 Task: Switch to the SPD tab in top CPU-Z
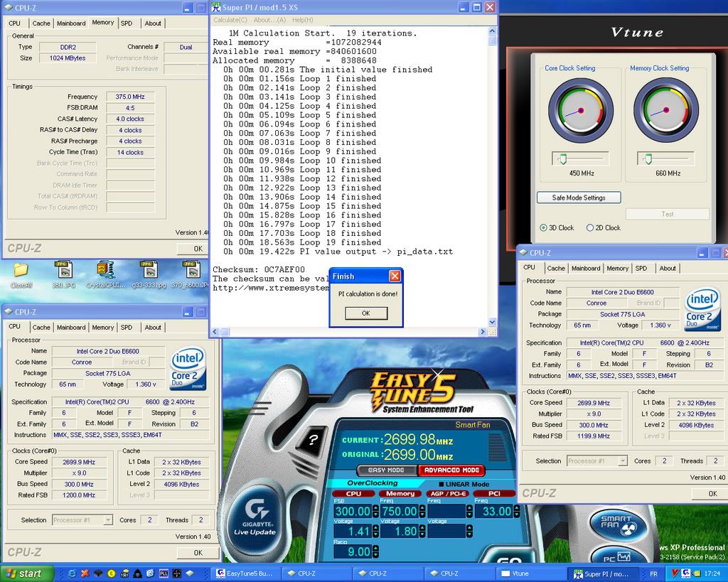[x=127, y=23]
